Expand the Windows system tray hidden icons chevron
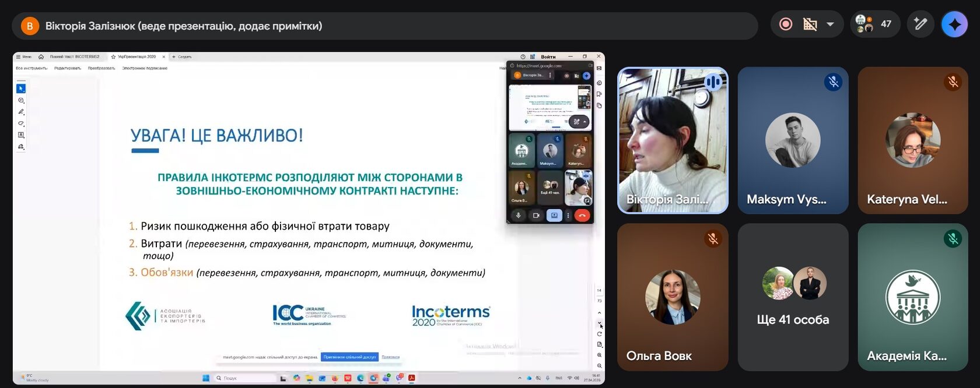This screenshot has width=980, height=388. pyautogui.click(x=520, y=378)
